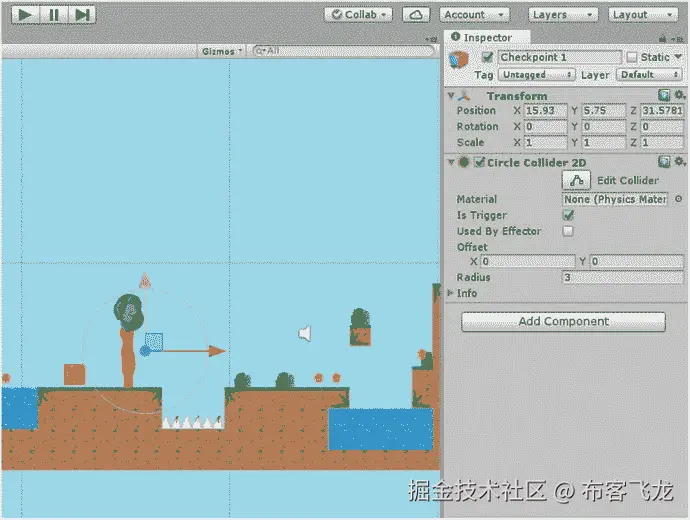Open the Material object picker circle

(679, 199)
